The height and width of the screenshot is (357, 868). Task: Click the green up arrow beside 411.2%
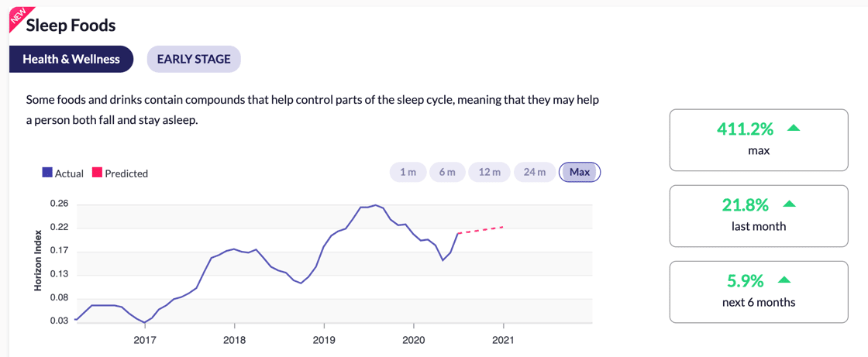pos(793,129)
